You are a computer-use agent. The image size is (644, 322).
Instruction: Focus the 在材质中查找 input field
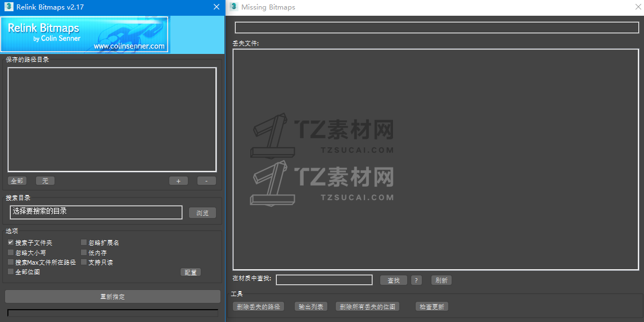[324, 280]
